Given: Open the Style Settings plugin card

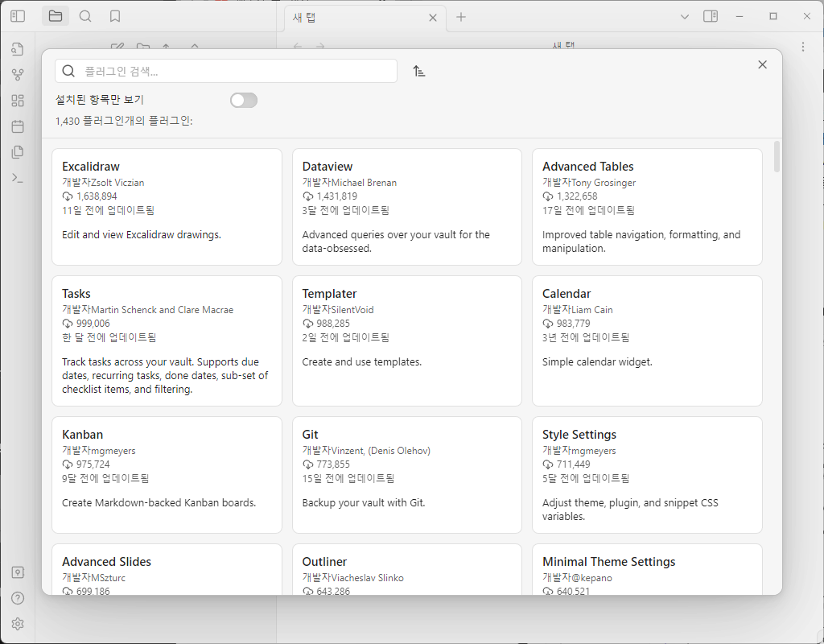Looking at the screenshot, I should pos(647,475).
